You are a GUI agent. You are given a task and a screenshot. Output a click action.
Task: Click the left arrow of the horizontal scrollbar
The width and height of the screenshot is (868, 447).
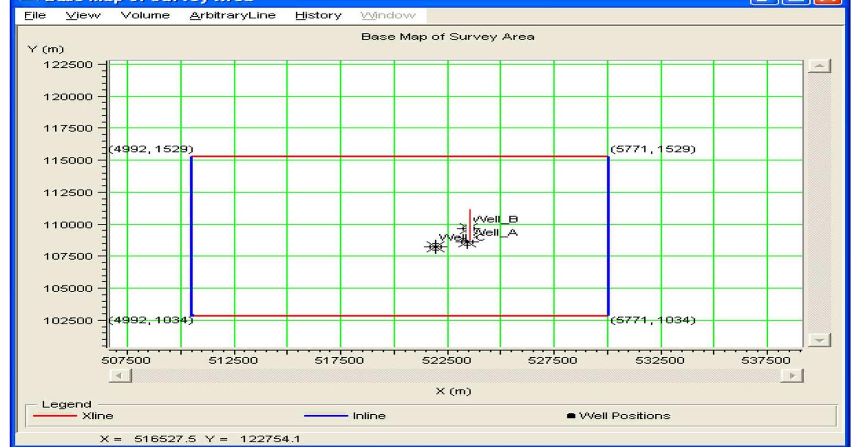(119, 375)
